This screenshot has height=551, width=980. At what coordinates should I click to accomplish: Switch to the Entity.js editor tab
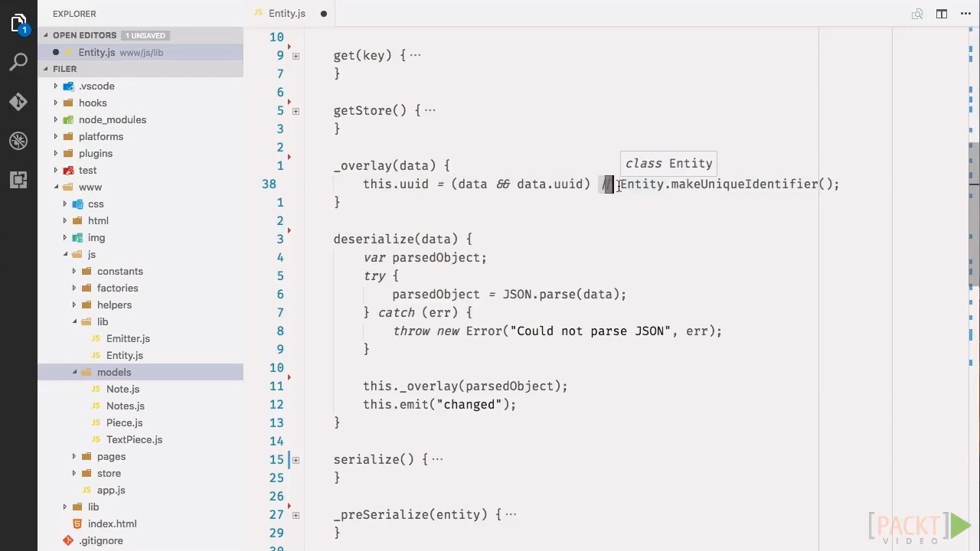point(287,14)
